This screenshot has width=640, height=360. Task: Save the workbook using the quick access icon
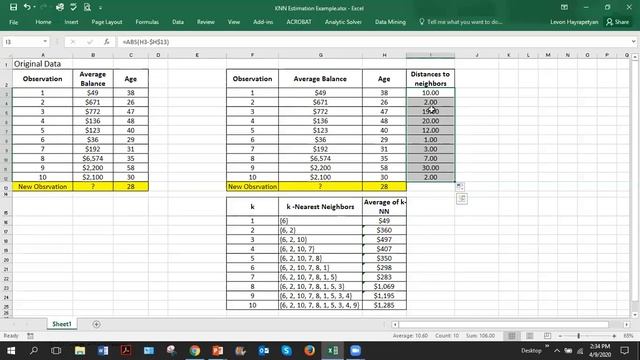(x=13, y=7)
